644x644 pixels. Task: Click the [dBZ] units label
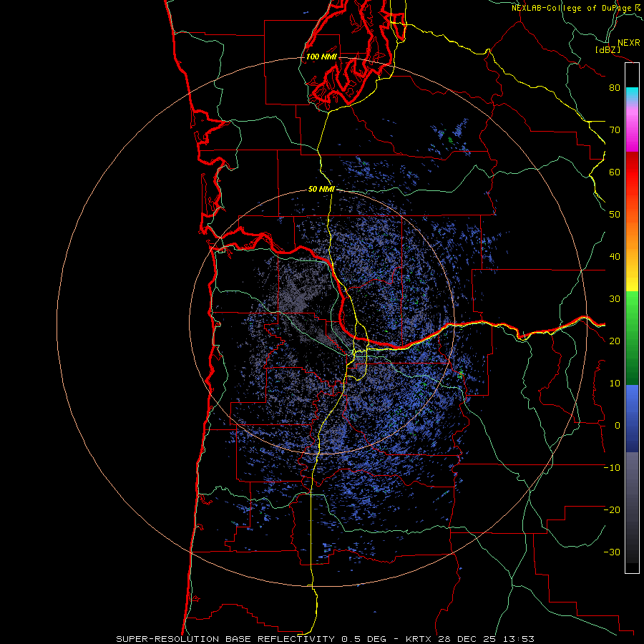pyautogui.click(x=608, y=49)
